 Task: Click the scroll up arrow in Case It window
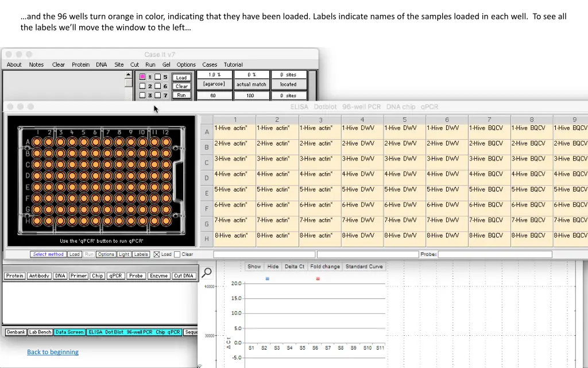[129, 75]
